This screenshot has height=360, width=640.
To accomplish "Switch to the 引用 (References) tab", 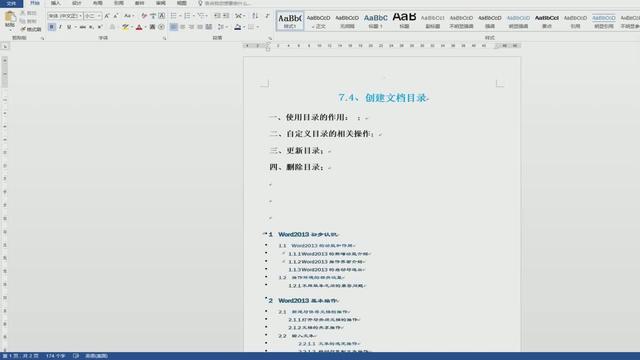I will click(x=118, y=3).
